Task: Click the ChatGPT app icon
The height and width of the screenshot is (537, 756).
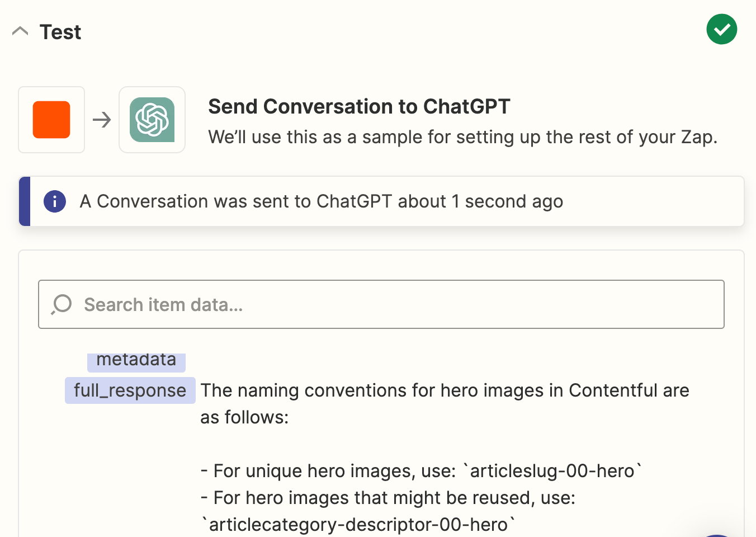Action: (x=152, y=120)
